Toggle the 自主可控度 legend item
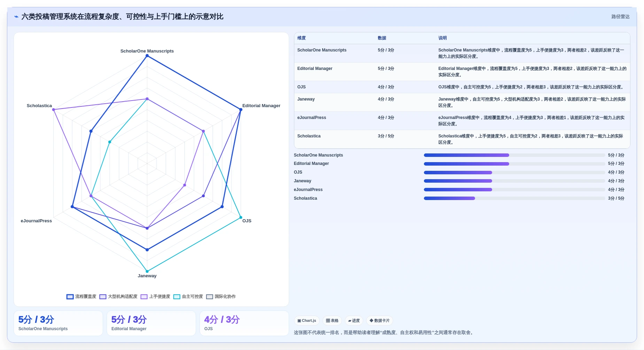This screenshot has width=644, height=350. (188, 296)
